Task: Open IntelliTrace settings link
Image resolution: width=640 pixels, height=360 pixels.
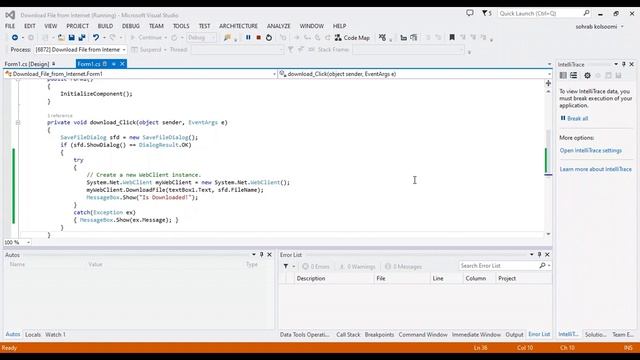Action: click(x=591, y=151)
